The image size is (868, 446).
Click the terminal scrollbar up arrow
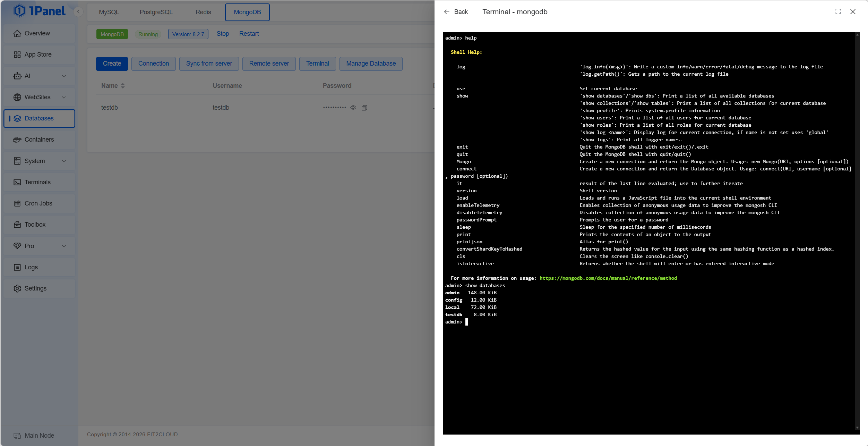tap(857, 35)
